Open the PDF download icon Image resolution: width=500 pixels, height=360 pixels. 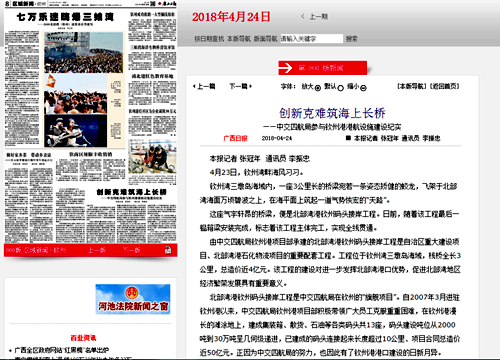[168, 250]
